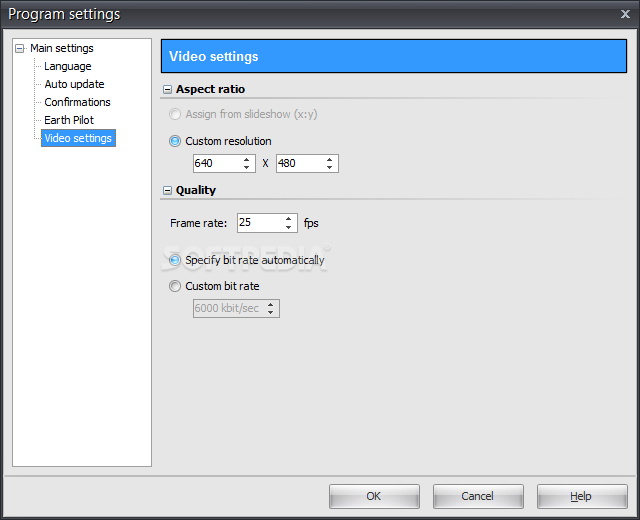Increase the width value with up arrow

click(247, 160)
